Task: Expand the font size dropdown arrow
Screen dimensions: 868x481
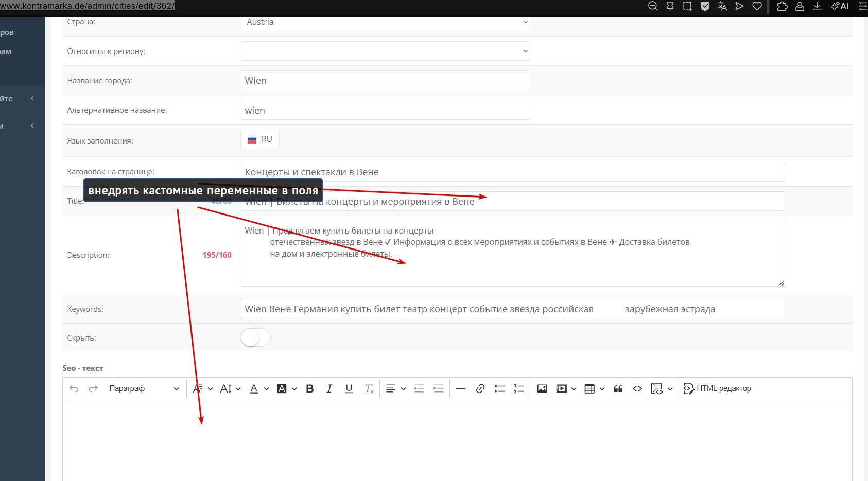Action: 238,389
